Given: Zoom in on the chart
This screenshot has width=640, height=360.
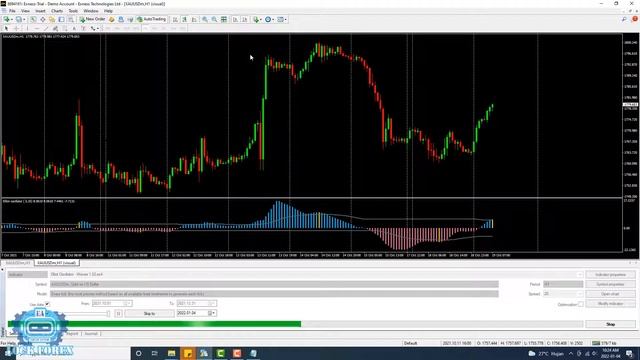Looking at the screenshot, I should 205,19.
